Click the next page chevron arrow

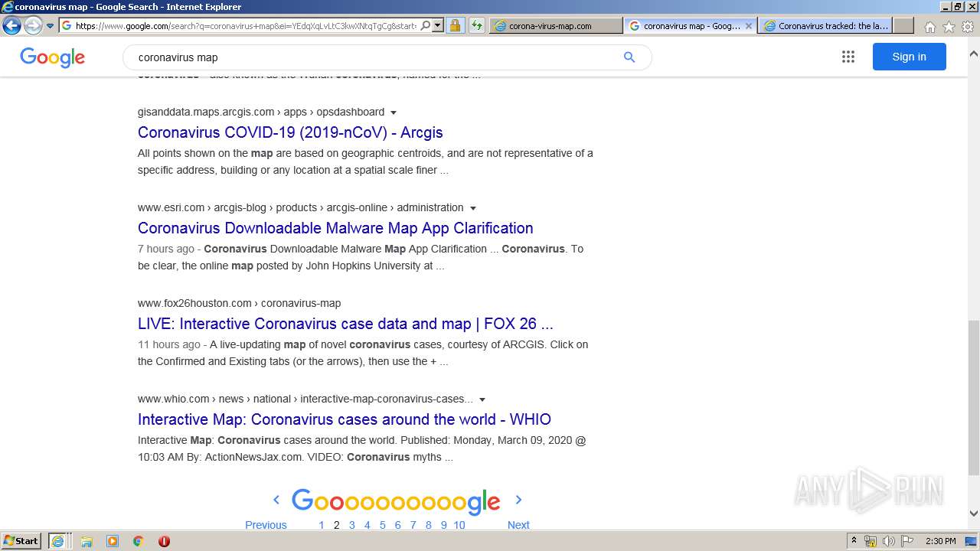tap(518, 500)
